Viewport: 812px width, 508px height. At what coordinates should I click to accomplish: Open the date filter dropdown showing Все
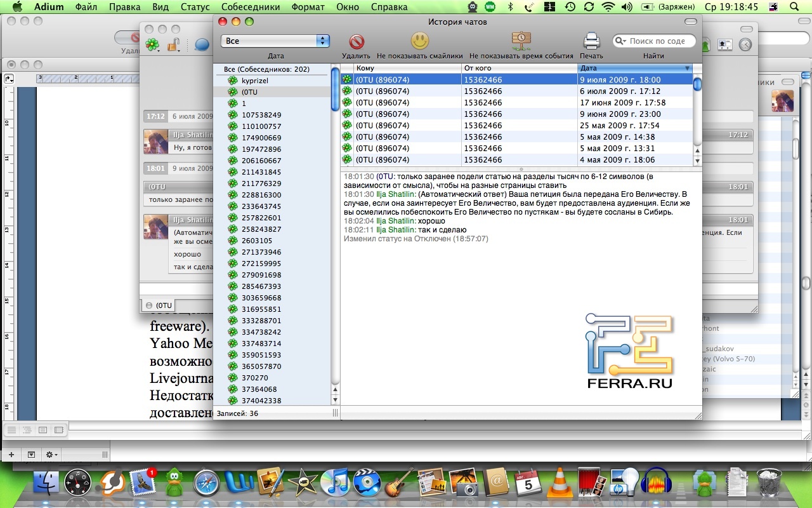[x=275, y=41]
